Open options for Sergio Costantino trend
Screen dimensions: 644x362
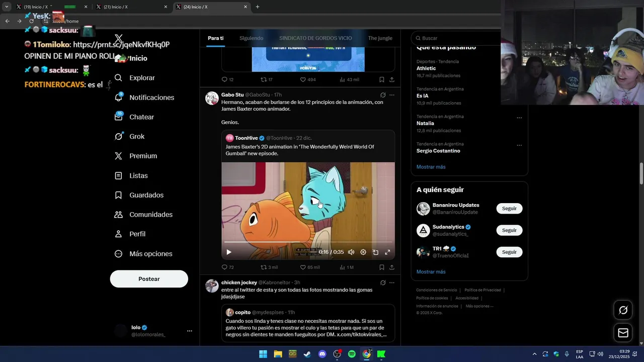519,145
